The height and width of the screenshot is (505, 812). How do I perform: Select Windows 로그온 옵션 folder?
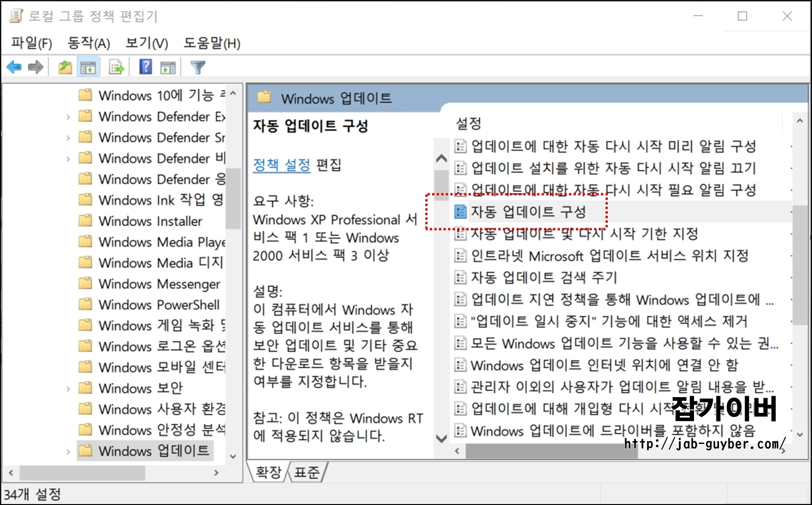(x=151, y=346)
